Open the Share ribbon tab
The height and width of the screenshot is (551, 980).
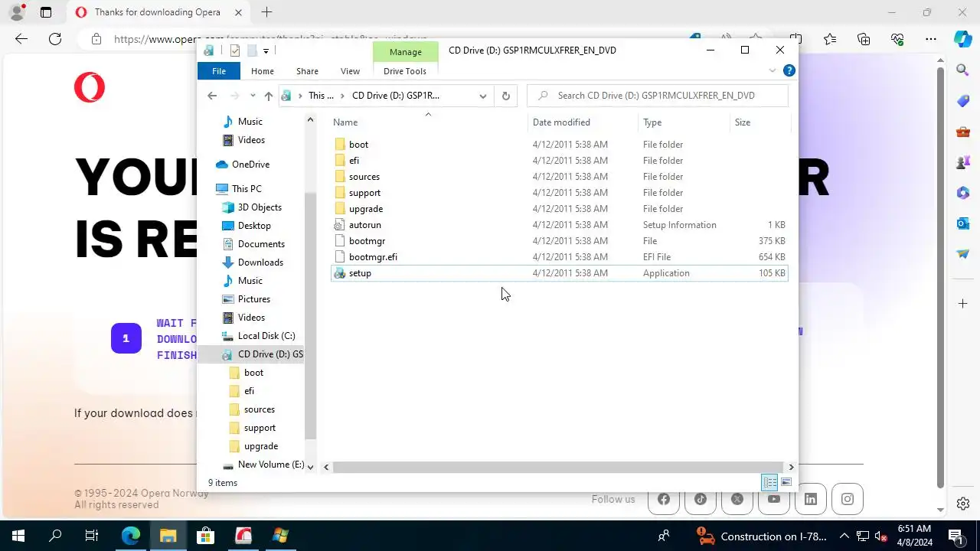[x=307, y=71]
